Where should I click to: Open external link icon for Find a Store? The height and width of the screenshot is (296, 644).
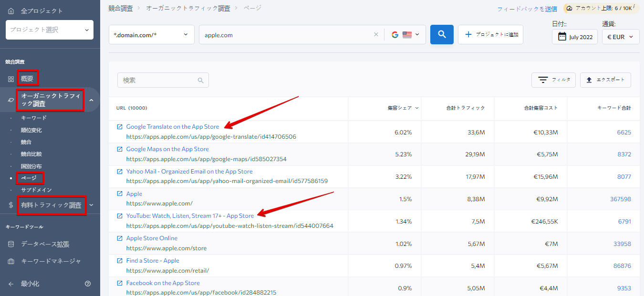coord(120,261)
